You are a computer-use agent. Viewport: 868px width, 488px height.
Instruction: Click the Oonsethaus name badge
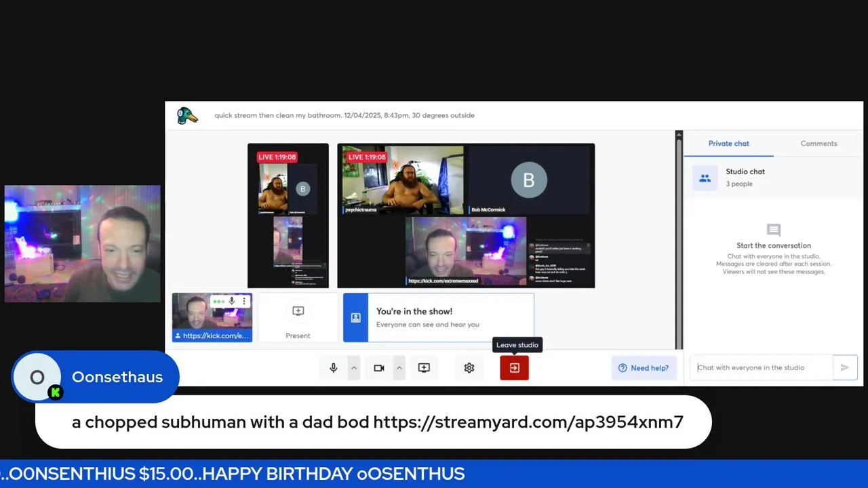click(x=117, y=377)
